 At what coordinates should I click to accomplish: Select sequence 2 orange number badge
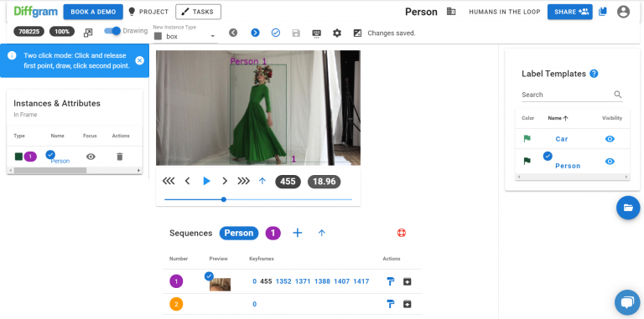tap(176, 304)
